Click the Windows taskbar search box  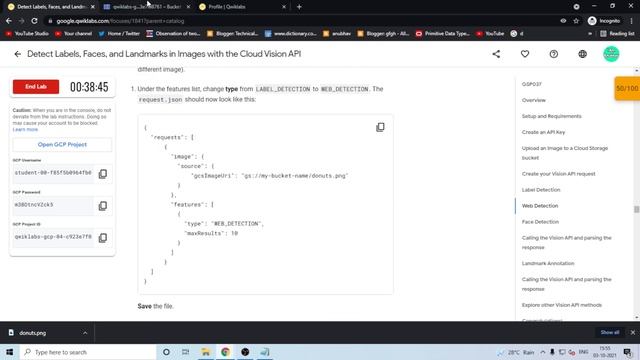click(x=88, y=352)
